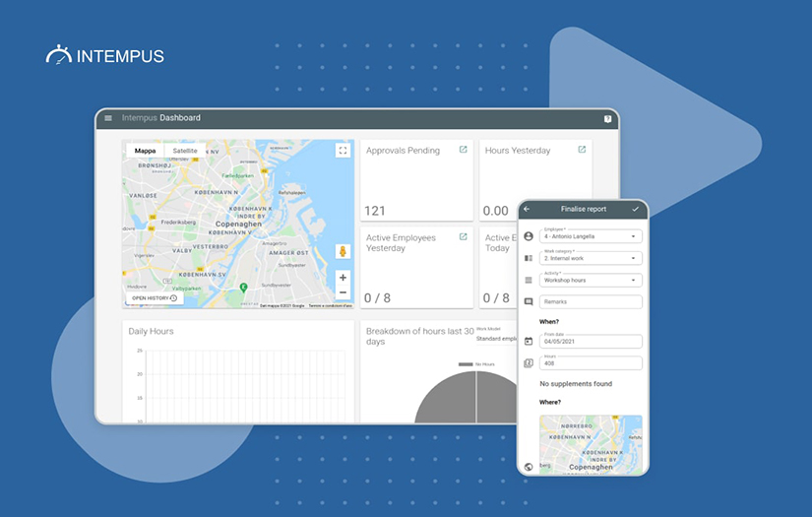812x517 pixels.
Task: Click the green location marker on map
Action: click(x=243, y=287)
